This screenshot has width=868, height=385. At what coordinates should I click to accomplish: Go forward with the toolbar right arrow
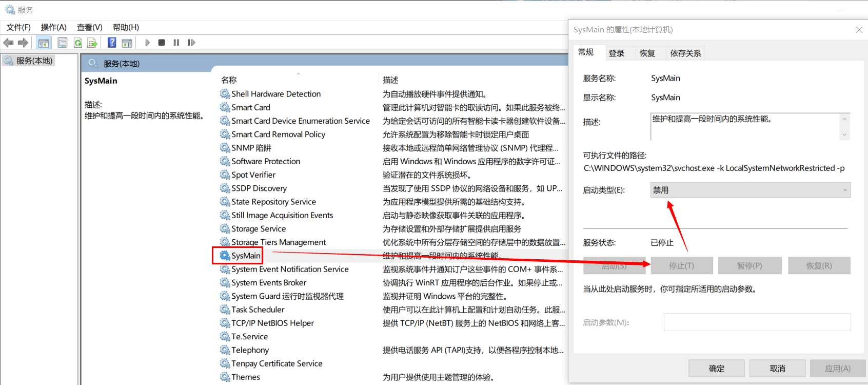pos(23,43)
